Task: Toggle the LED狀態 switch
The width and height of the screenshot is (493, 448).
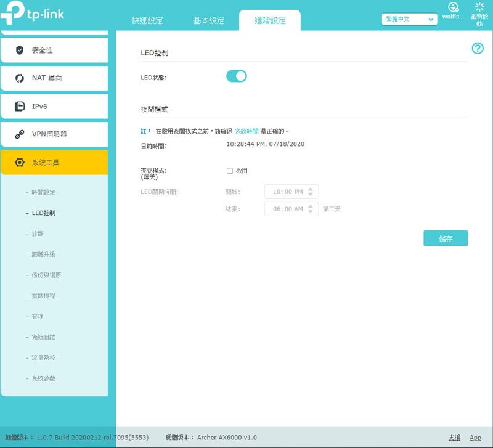Action: (237, 76)
